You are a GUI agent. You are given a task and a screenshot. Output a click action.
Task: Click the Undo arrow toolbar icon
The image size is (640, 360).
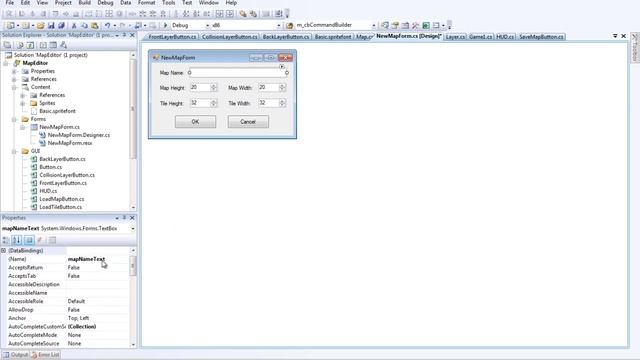tap(107, 25)
